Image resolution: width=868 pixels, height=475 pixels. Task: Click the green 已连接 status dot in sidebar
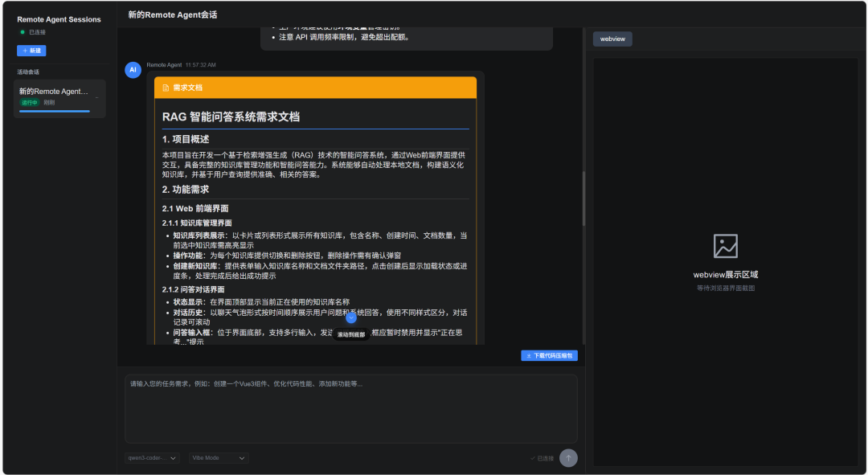(23, 32)
